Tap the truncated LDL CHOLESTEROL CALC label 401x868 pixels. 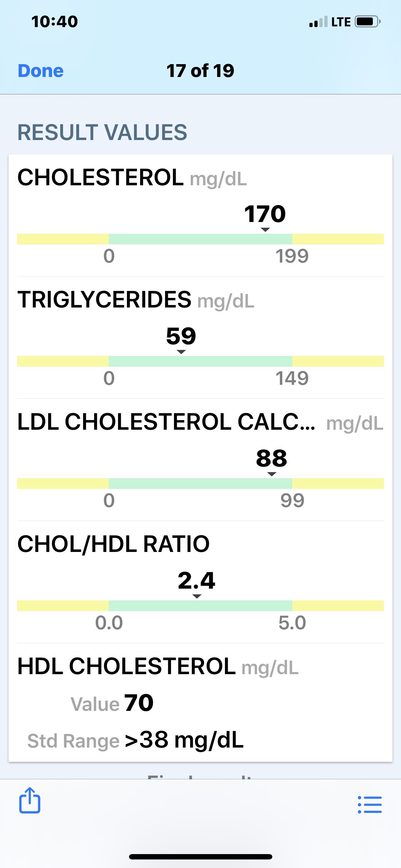[x=166, y=422]
